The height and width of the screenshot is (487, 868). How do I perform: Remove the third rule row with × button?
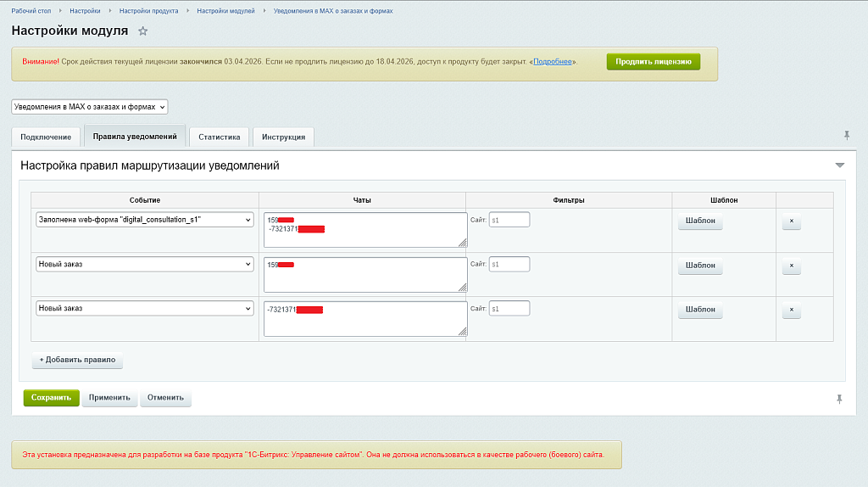click(x=791, y=311)
